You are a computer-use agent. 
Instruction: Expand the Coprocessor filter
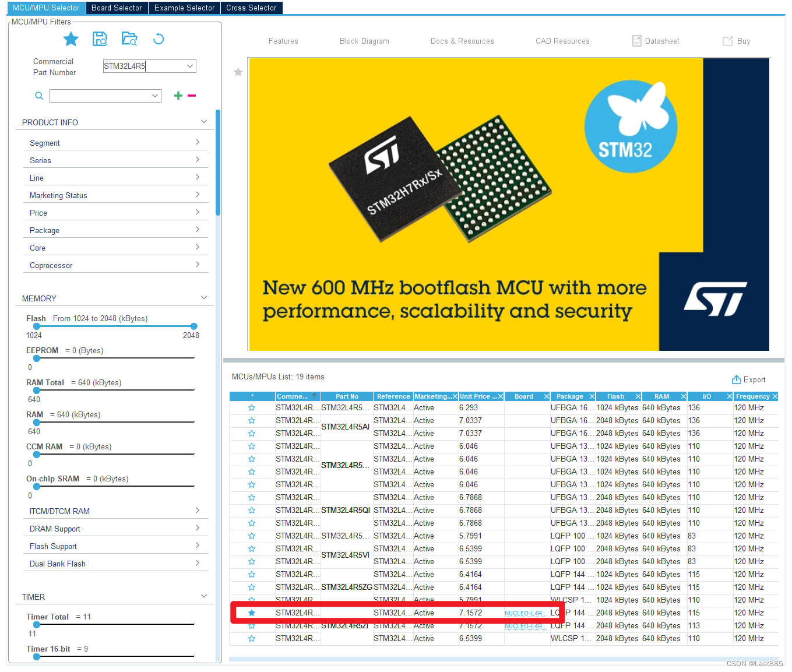click(x=197, y=265)
